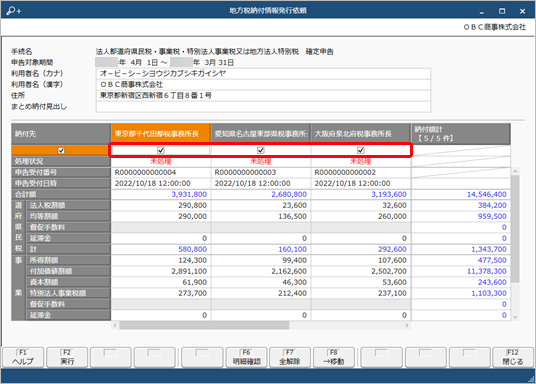Select the 大阪府泉北府税事務所長 column header

click(360, 133)
